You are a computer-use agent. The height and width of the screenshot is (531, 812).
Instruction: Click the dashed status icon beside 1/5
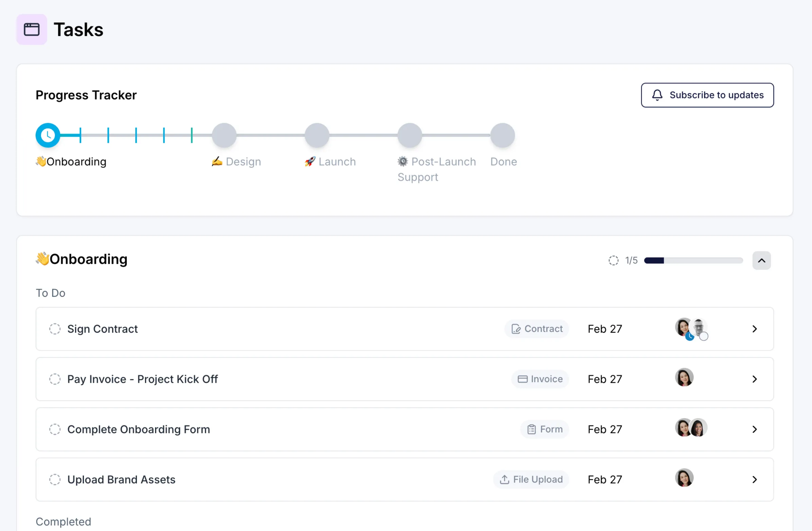click(613, 260)
